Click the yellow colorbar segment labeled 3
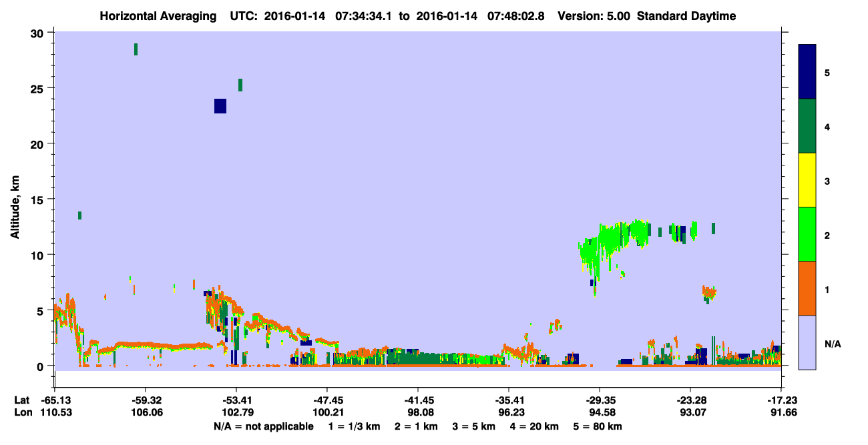The height and width of the screenshot is (445, 868). click(x=807, y=180)
